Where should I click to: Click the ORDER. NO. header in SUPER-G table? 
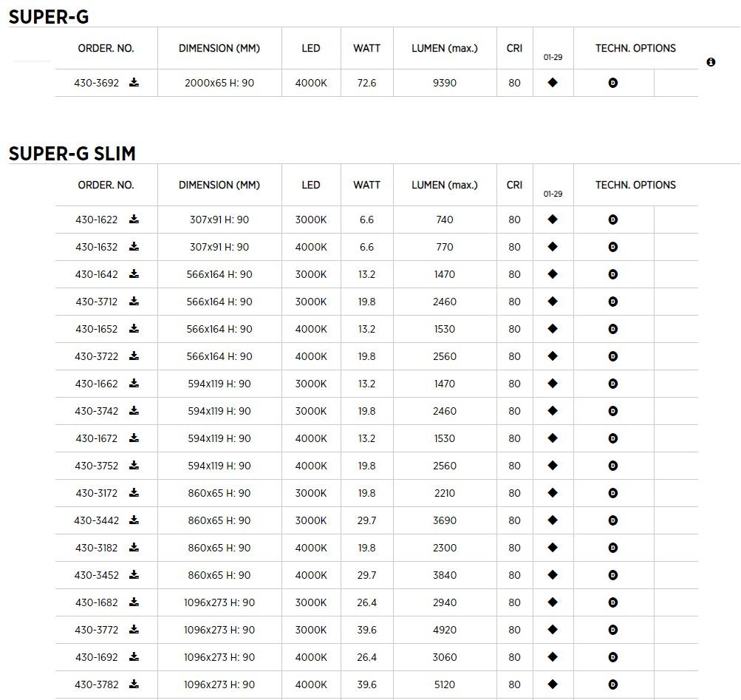coord(106,48)
